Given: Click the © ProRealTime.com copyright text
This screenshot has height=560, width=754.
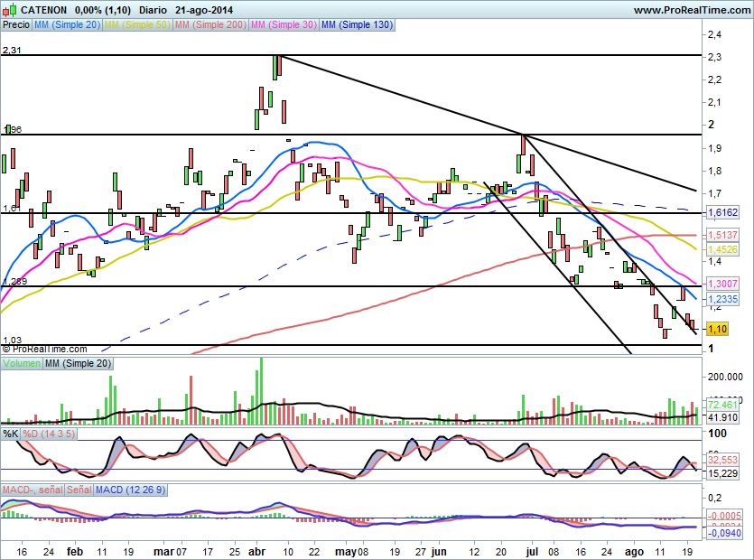Looking at the screenshot, I should pos(45,349).
